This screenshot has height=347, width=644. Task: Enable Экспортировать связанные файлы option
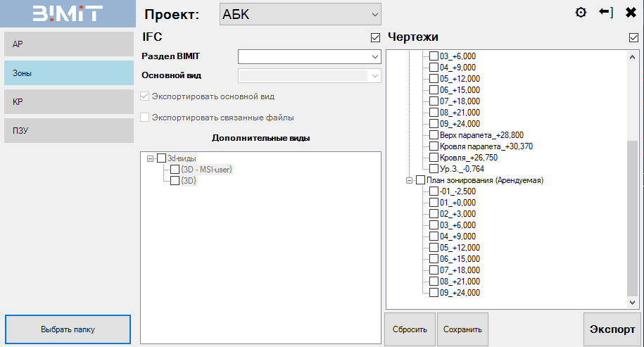[x=146, y=118]
